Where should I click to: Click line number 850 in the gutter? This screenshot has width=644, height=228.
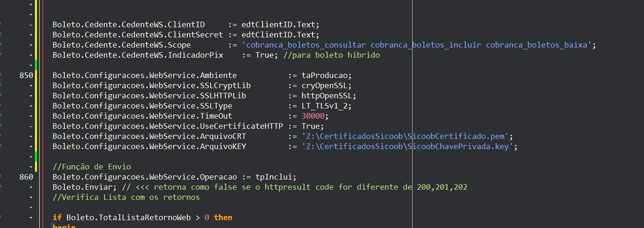pyautogui.click(x=26, y=75)
